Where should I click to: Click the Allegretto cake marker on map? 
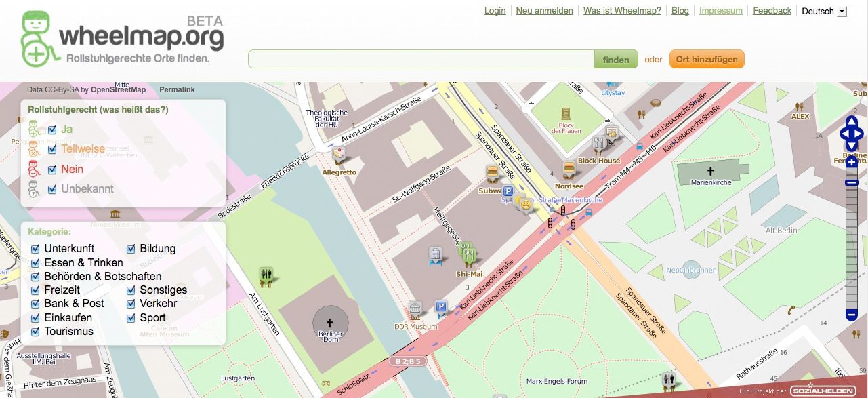tap(338, 156)
